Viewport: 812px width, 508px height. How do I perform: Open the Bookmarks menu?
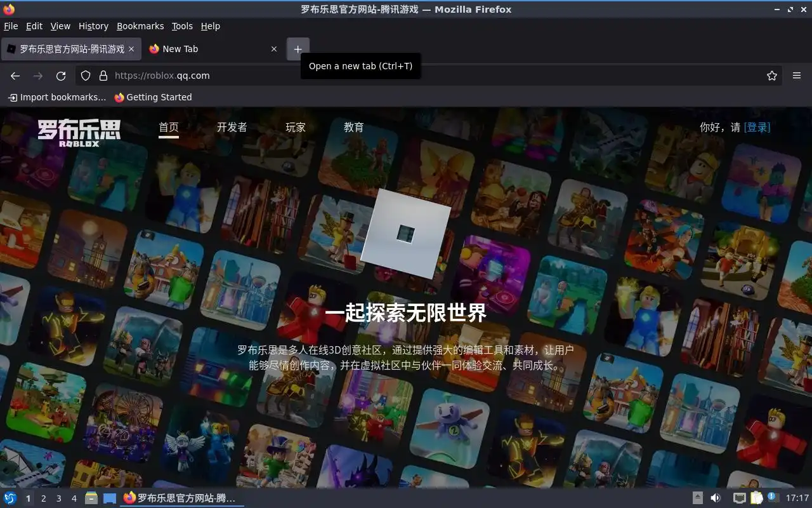point(140,26)
